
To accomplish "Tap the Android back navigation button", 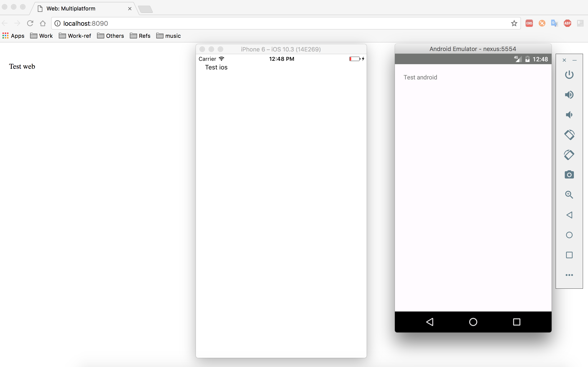I will click(x=430, y=322).
